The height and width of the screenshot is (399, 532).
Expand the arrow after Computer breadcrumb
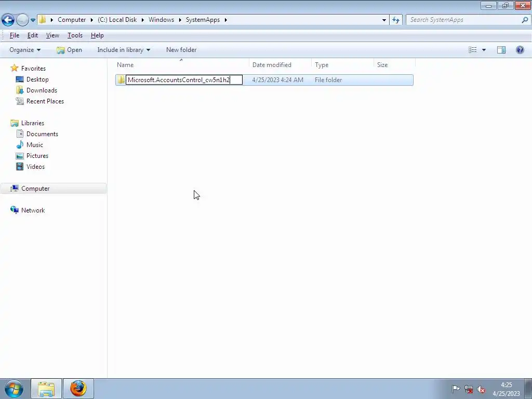(x=91, y=20)
